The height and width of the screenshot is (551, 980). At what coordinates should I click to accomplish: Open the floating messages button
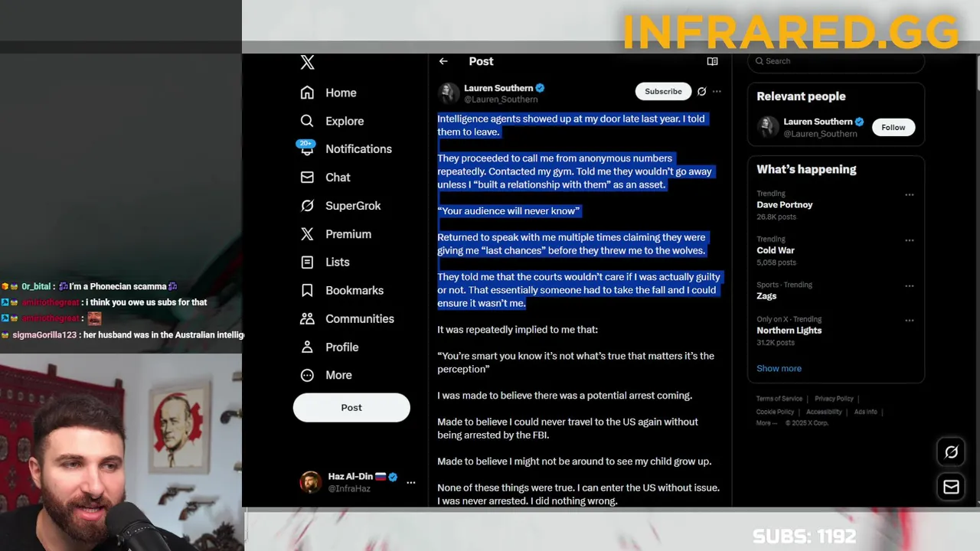pos(951,487)
